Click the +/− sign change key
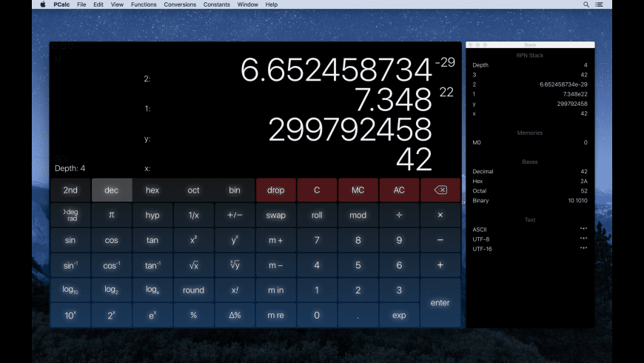 [x=235, y=215]
